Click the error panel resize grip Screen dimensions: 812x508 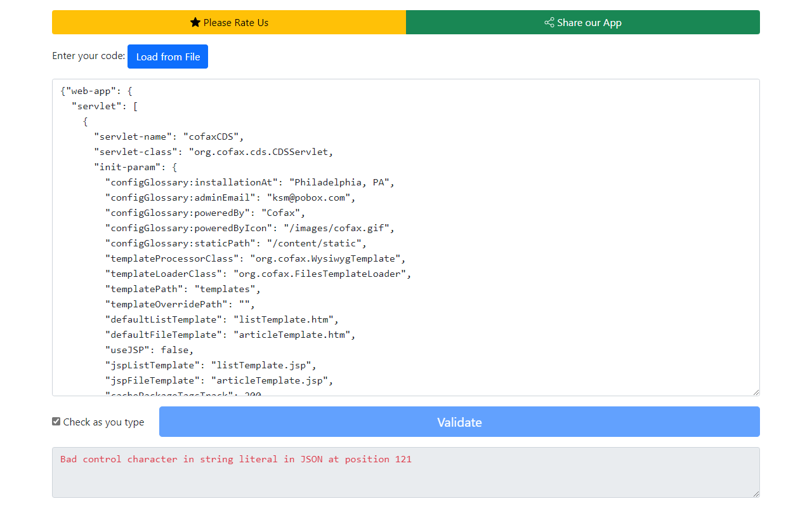pyautogui.click(x=756, y=493)
